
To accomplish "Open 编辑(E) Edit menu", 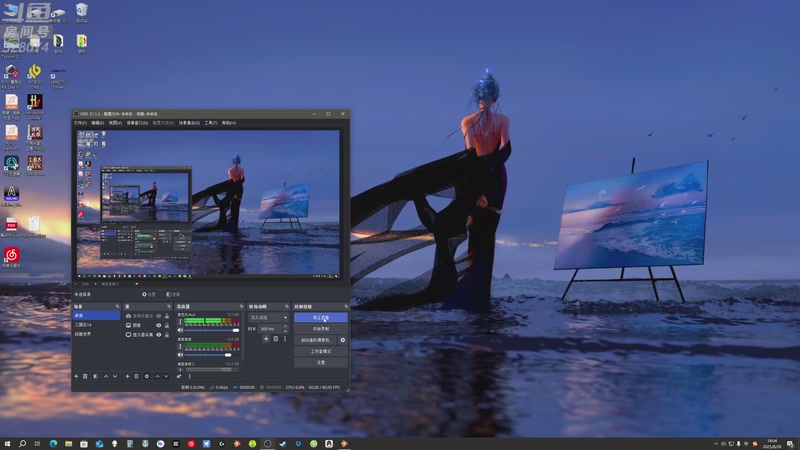I will coord(97,123).
